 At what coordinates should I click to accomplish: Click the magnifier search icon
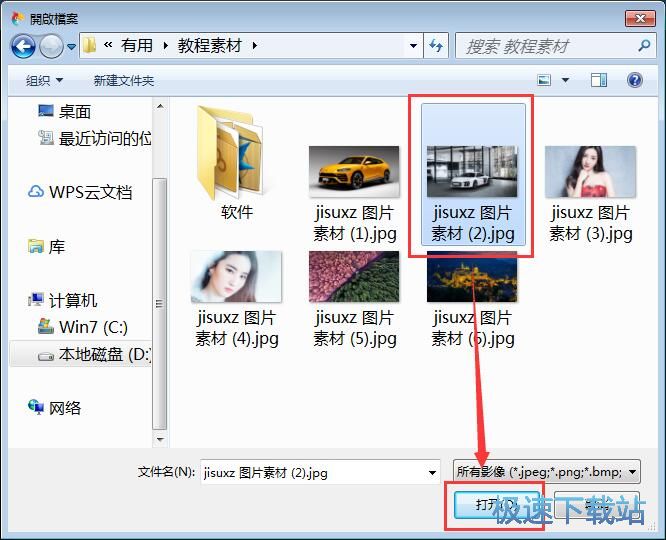click(x=644, y=45)
